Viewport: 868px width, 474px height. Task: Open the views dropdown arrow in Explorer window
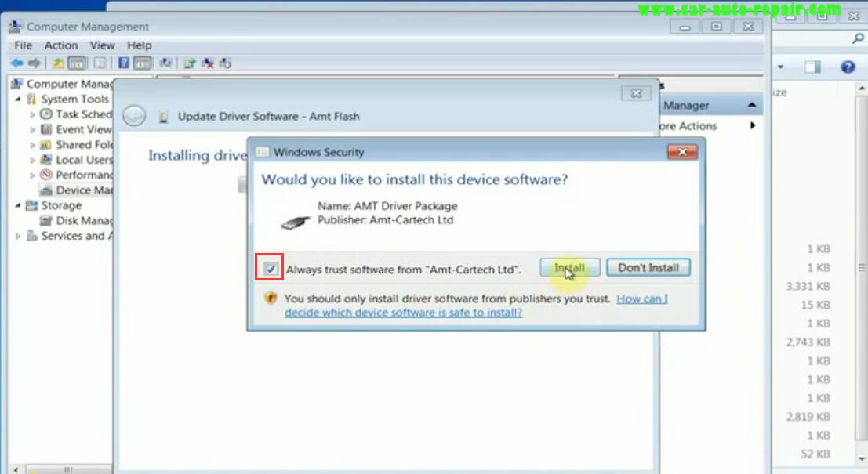(x=780, y=67)
